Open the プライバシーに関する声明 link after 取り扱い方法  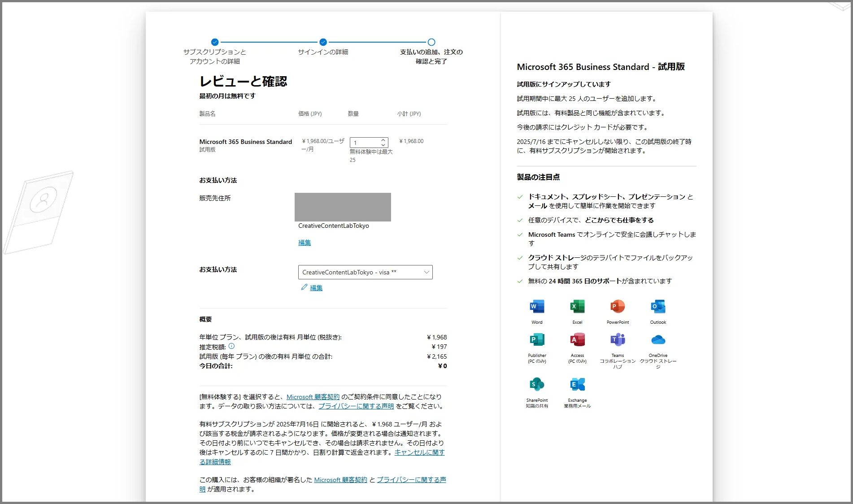tap(356, 406)
